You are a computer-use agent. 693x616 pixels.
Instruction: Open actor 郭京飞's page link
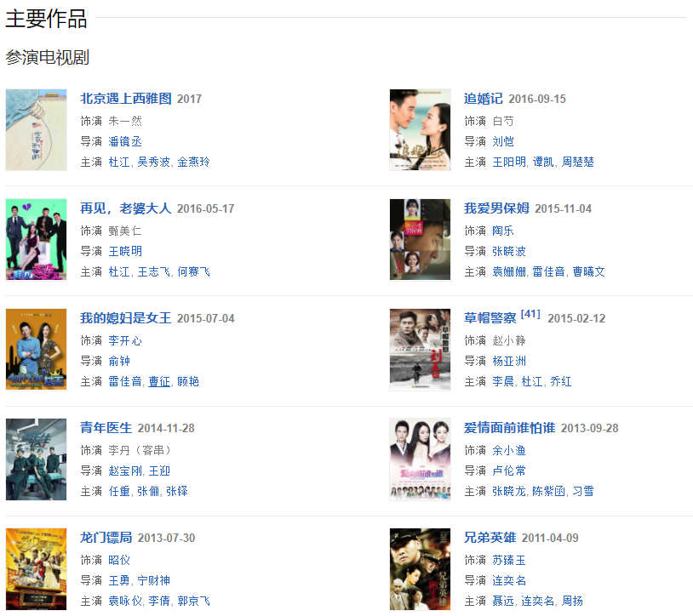[x=193, y=601]
